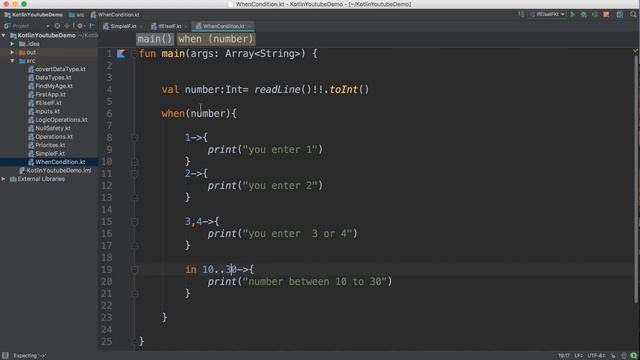Click src folder in navigation bar
Image resolution: width=640 pixels, height=360 pixels.
[77, 15]
